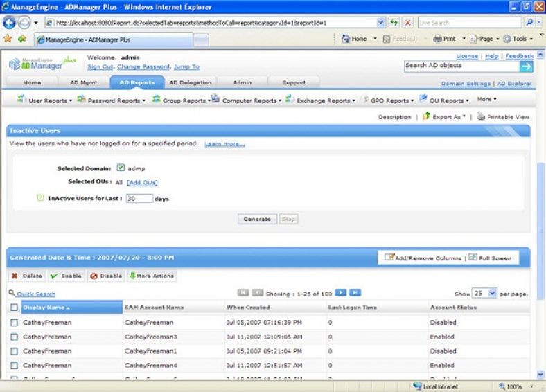The width and height of the screenshot is (546, 392).
Task: Click the Print toolbar icon
Action: [x=437, y=39]
